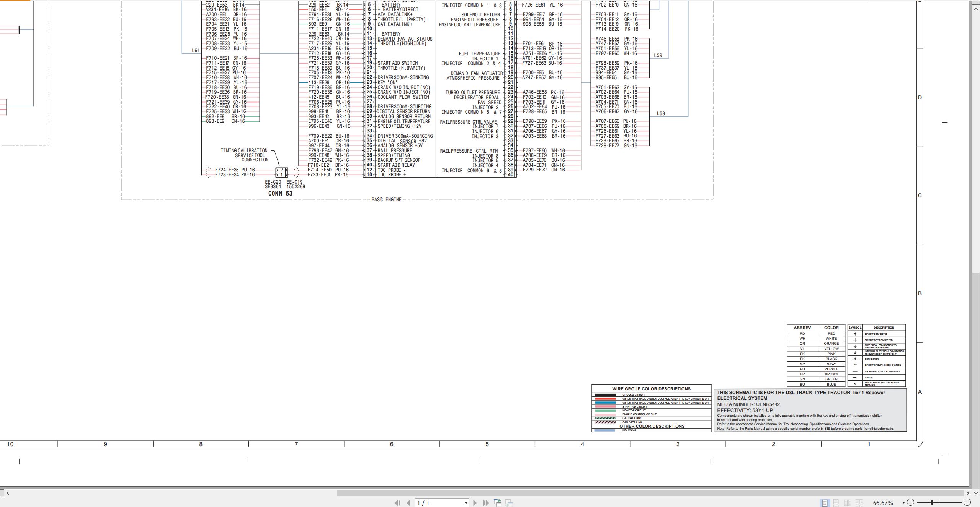
Task: Click the ORANGE row in color table
Action: pos(817,344)
